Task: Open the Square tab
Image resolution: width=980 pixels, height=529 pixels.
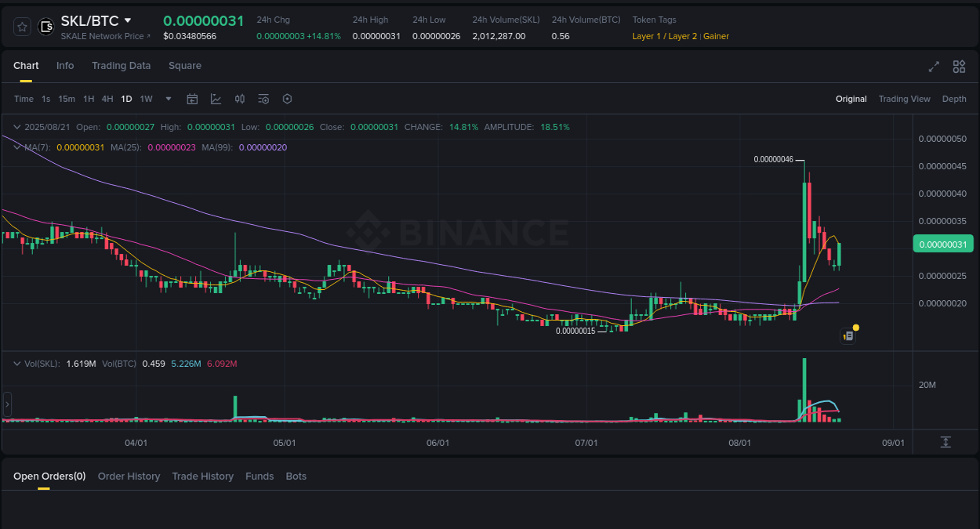Action: (185, 66)
